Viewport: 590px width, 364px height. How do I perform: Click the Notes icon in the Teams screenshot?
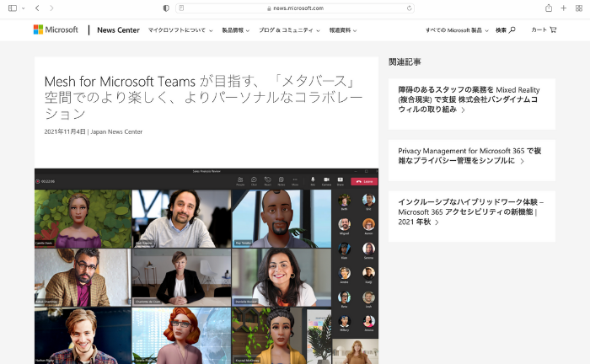pyautogui.click(x=281, y=181)
